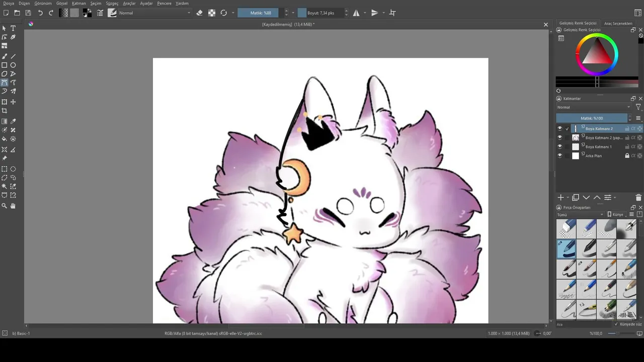Image resolution: width=644 pixels, height=362 pixels.
Task: Select the Text tool in toolbox
Action: tap(13, 28)
